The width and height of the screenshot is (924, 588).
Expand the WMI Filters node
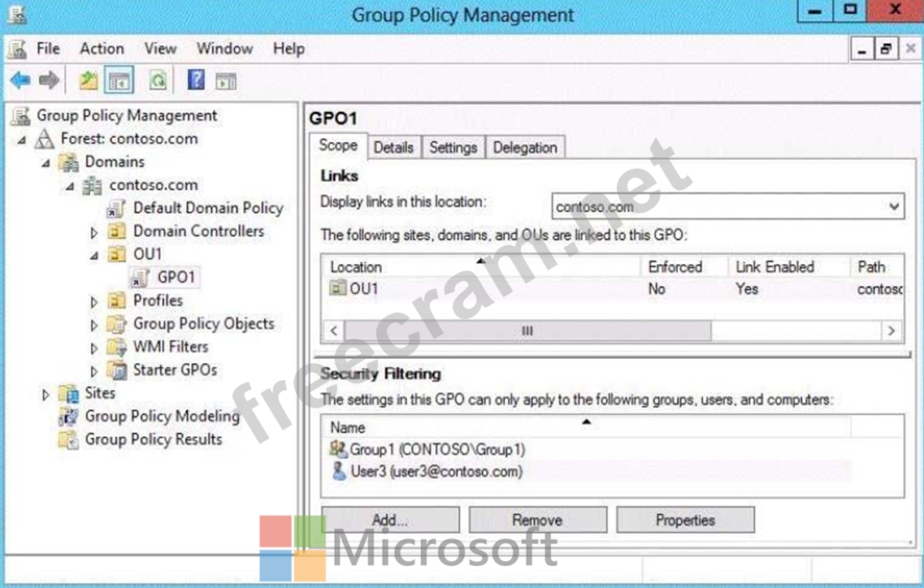93,348
